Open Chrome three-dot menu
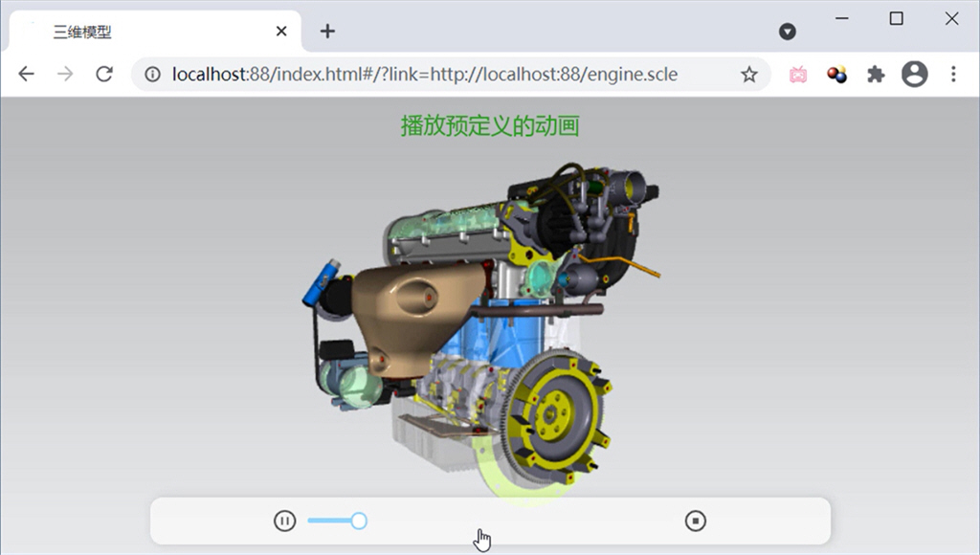Viewport: 980px width, 555px height. tap(953, 75)
